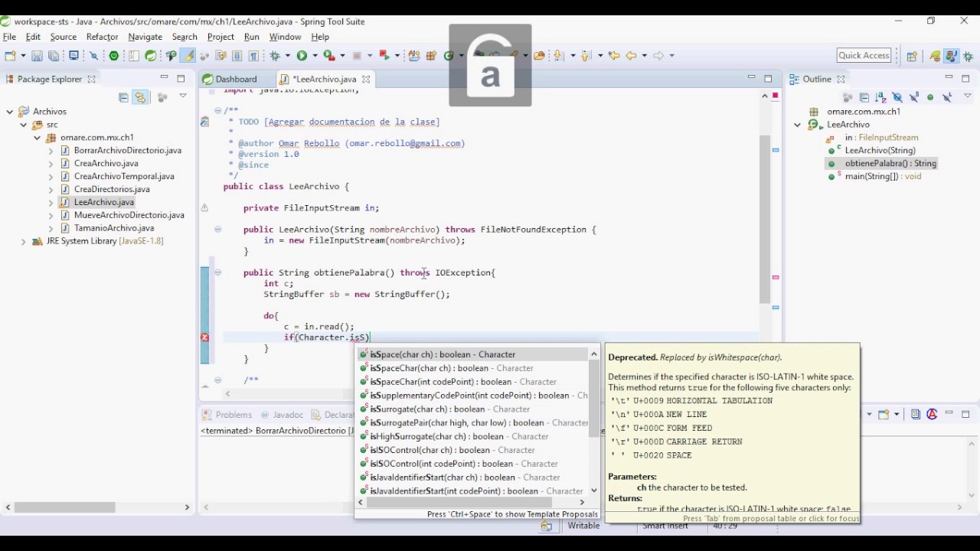Click the Run Last Tool icon

330,55
